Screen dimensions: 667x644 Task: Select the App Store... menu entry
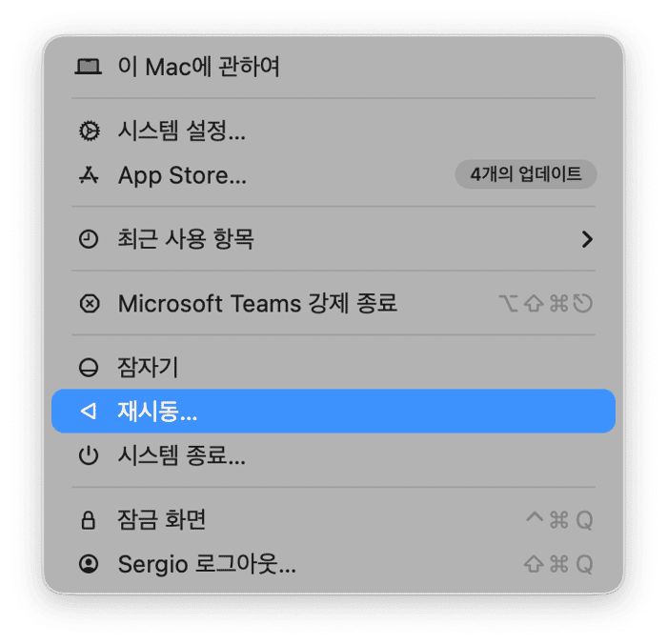[x=182, y=175]
